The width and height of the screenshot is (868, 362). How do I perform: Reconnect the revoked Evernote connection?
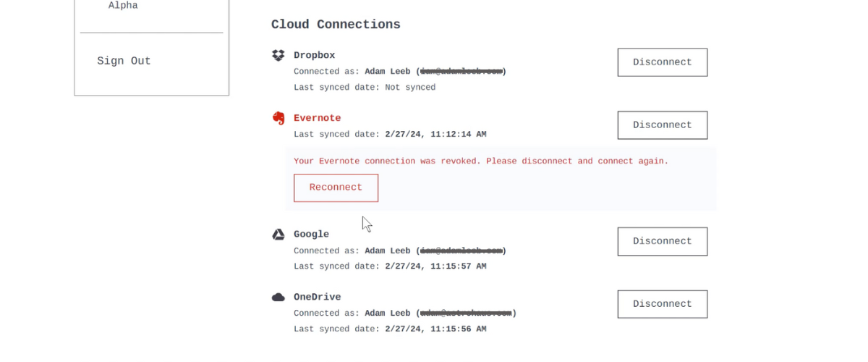pyautogui.click(x=336, y=188)
